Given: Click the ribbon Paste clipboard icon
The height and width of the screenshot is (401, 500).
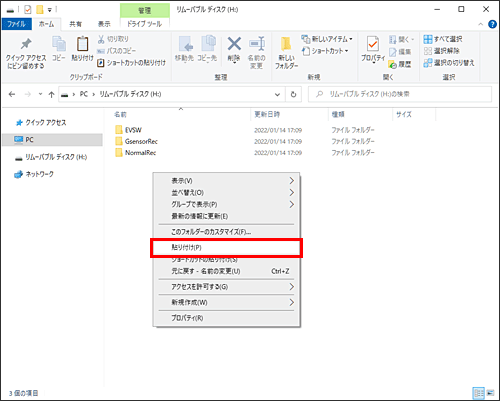Looking at the screenshot, I should pos(82,44).
